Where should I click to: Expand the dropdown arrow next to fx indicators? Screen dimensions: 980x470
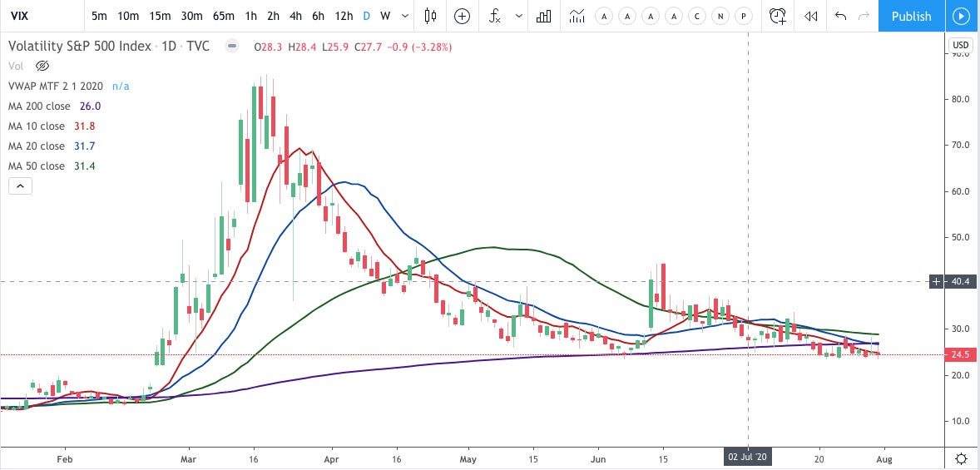pyautogui.click(x=518, y=17)
